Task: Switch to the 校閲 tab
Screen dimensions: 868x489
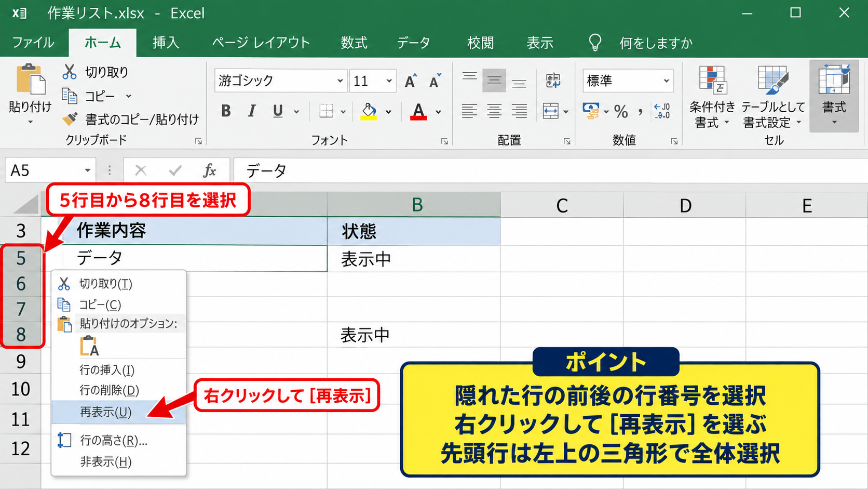Action: [480, 43]
